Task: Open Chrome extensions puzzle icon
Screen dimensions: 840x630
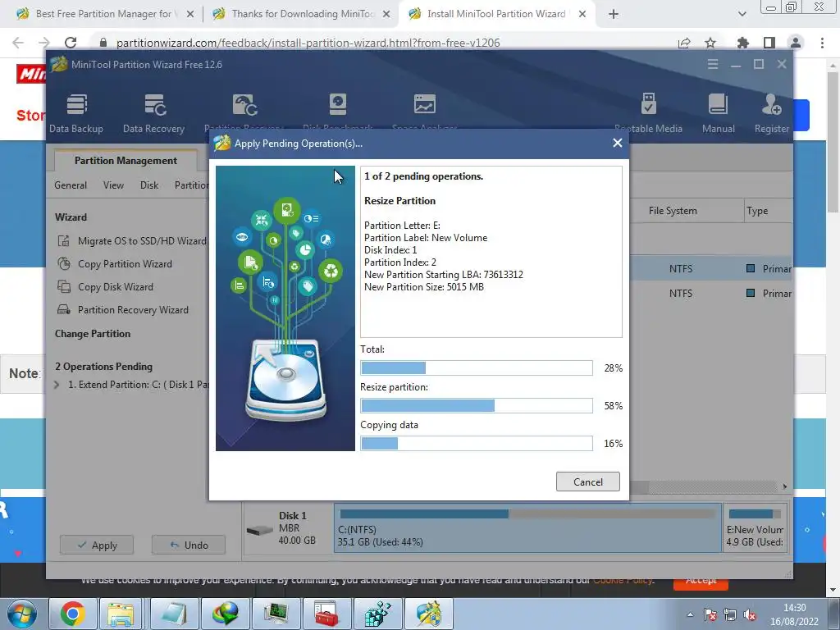Action: tap(742, 43)
